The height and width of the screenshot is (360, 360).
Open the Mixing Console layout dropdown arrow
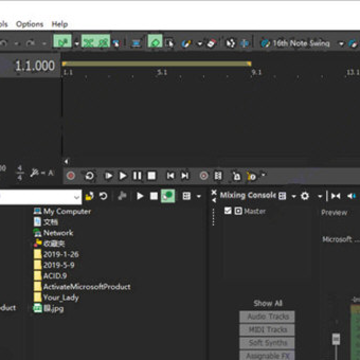coord(294,196)
